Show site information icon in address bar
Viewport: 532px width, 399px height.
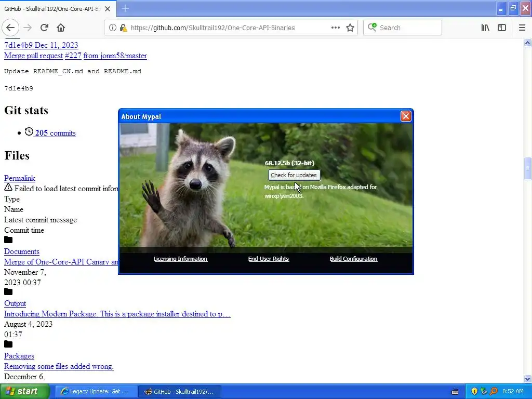[x=112, y=28]
